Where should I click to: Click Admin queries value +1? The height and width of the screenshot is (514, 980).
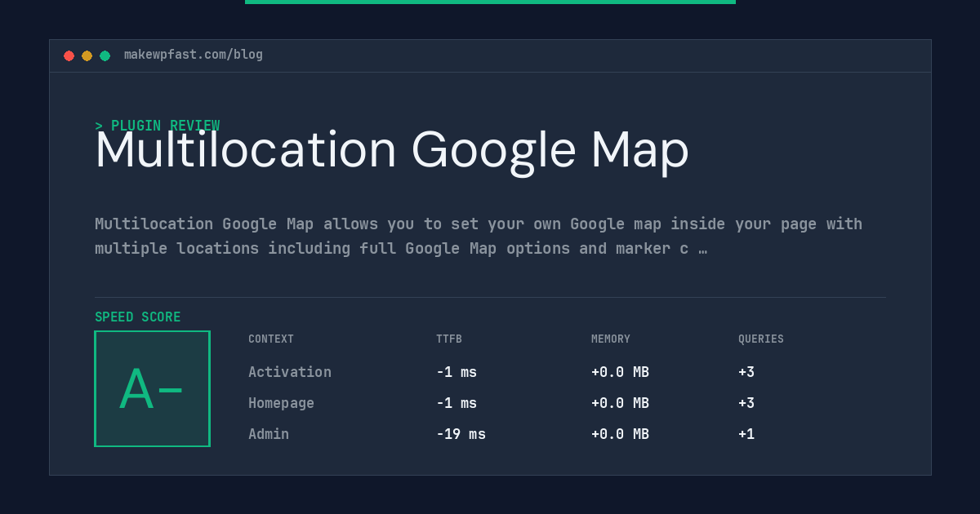point(746,434)
